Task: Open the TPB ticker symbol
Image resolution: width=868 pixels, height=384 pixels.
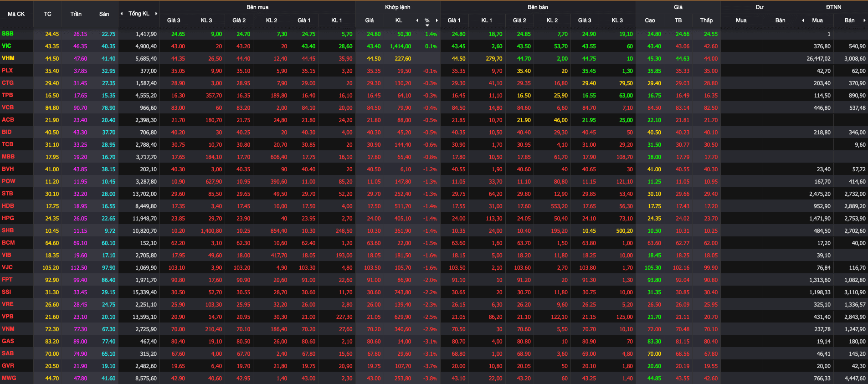Action: [7, 95]
